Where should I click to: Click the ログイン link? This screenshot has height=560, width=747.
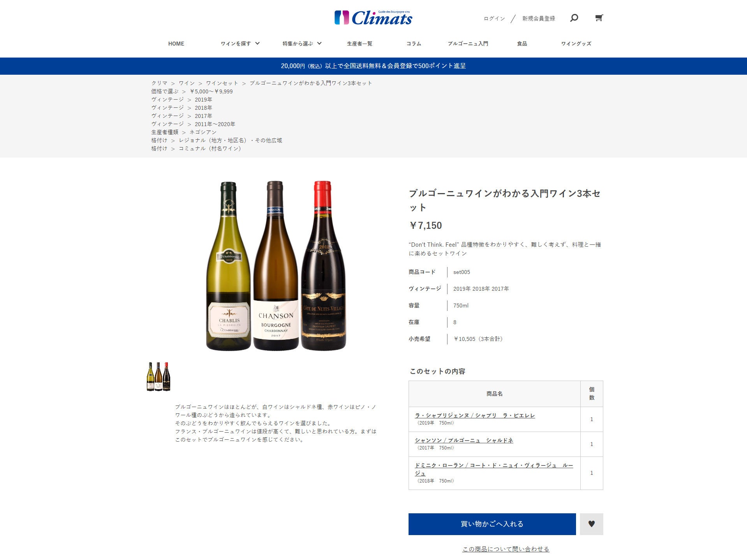click(x=494, y=18)
